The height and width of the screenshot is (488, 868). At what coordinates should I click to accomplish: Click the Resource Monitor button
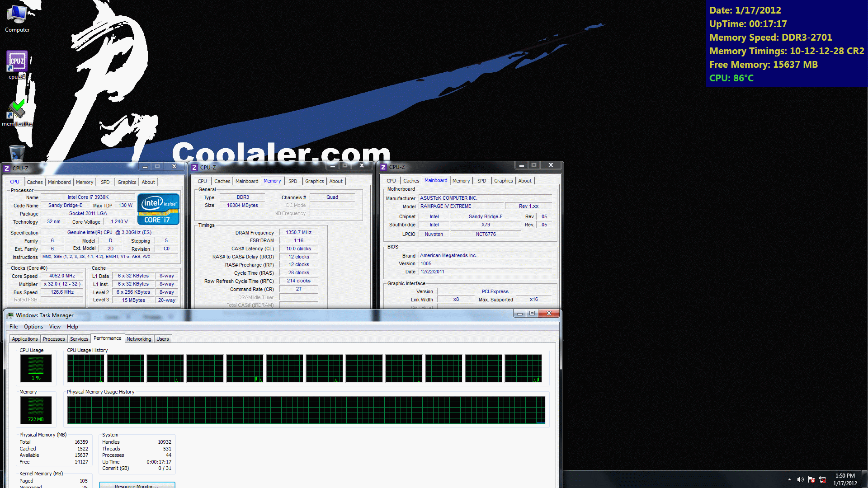tap(137, 486)
